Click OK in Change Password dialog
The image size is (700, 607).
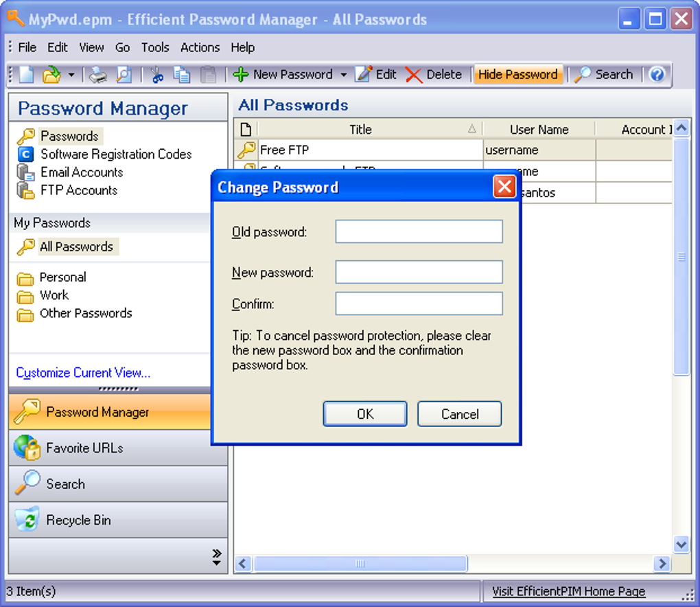click(365, 414)
